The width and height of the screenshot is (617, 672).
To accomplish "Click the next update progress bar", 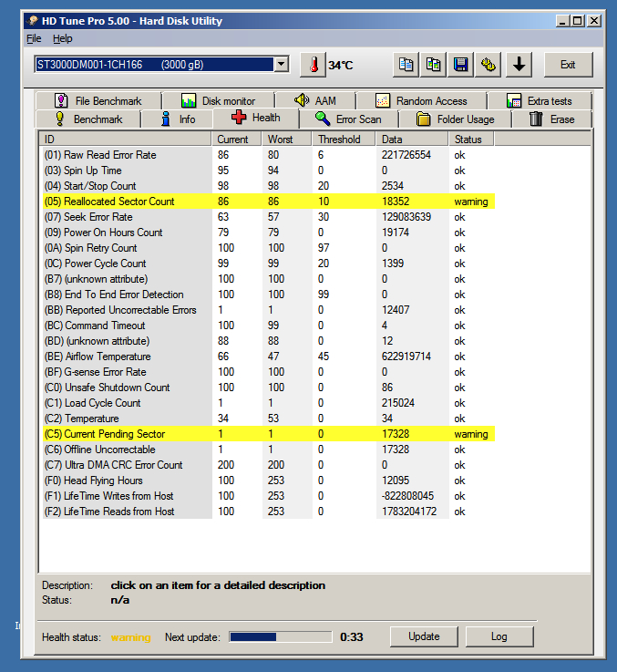I will [280, 636].
